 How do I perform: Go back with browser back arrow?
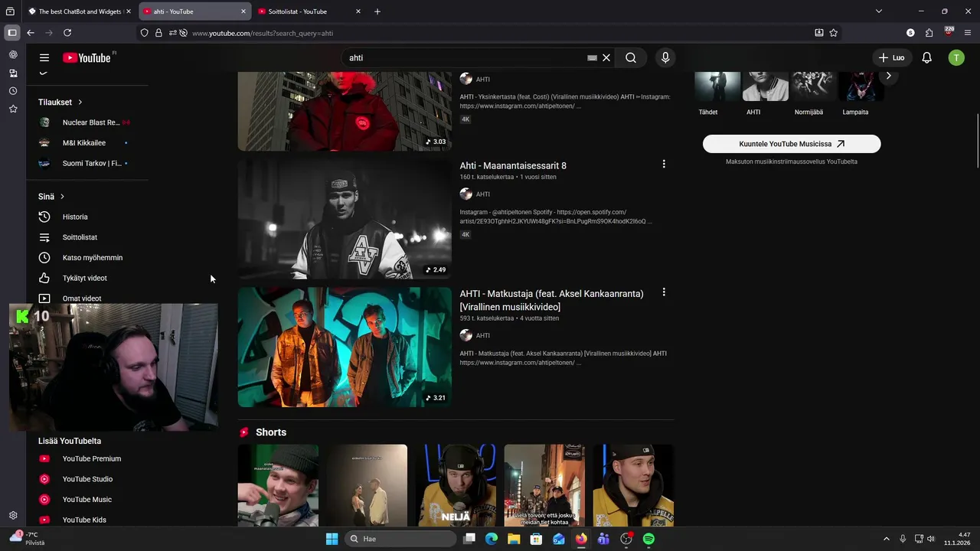coord(31,33)
